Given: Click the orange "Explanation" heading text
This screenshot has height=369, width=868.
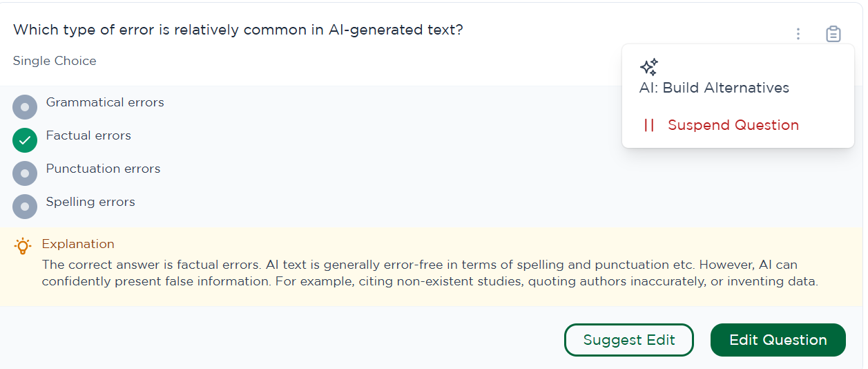Looking at the screenshot, I should (78, 244).
